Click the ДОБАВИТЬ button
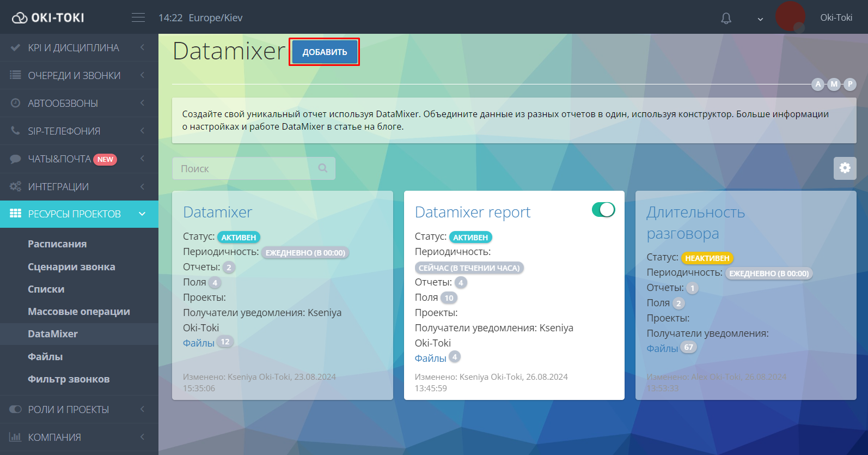Image resolution: width=868 pixels, height=455 pixels. coord(325,52)
